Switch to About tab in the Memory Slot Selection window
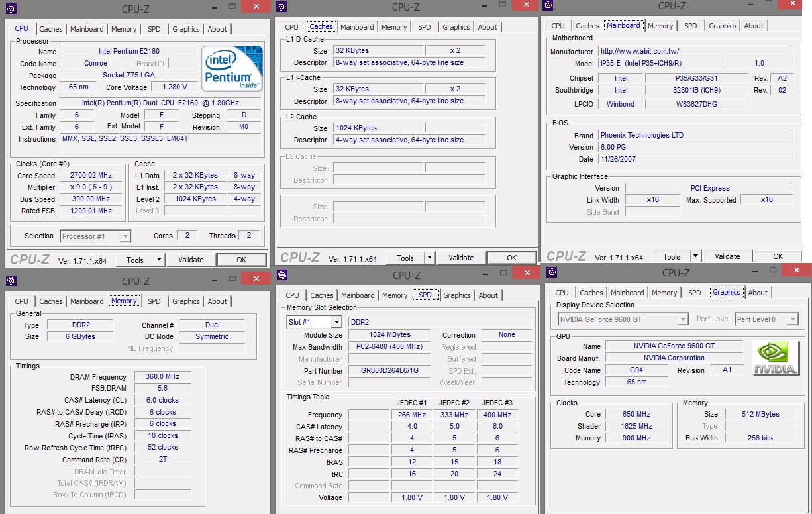The height and width of the screenshot is (514, 812). click(x=488, y=295)
